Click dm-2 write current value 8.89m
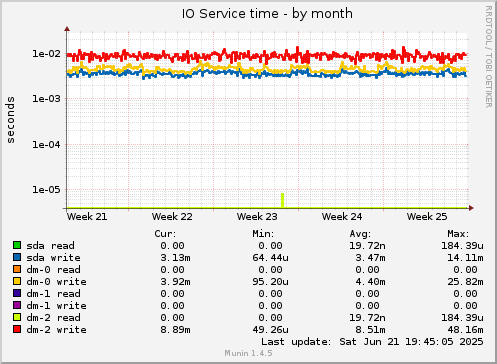Viewport: 497px width, 364px height. point(175,330)
